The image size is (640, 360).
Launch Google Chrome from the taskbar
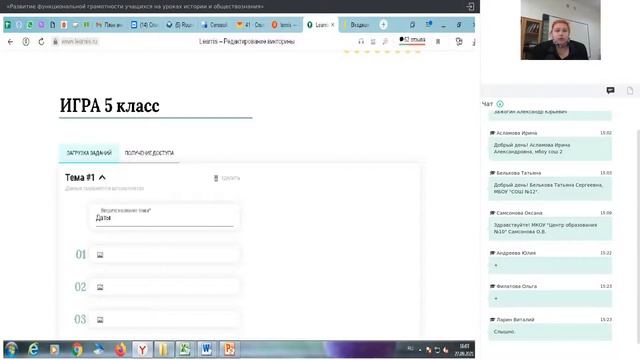77,349
